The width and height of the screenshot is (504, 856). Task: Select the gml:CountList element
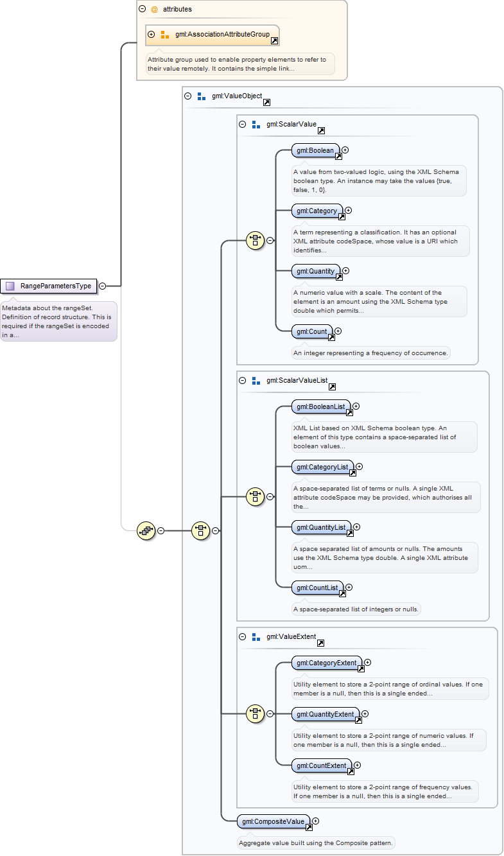pyautogui.click(x=318, y=588)
